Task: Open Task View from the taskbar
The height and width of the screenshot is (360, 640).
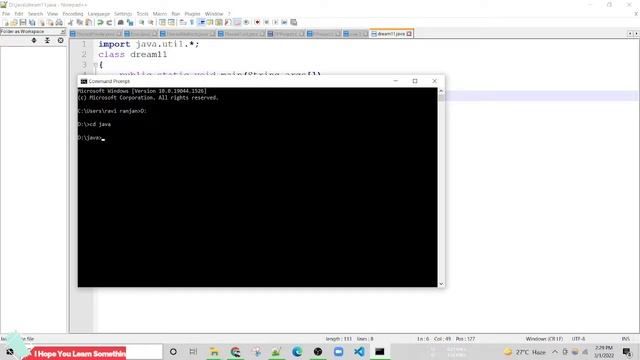Action: pos(193,352)
